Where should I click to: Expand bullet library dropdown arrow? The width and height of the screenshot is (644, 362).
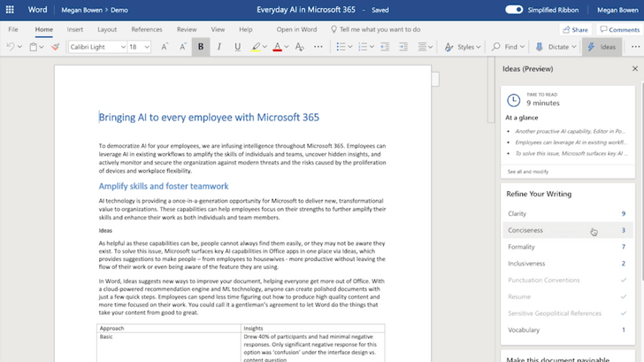click(x=350, y=47)
